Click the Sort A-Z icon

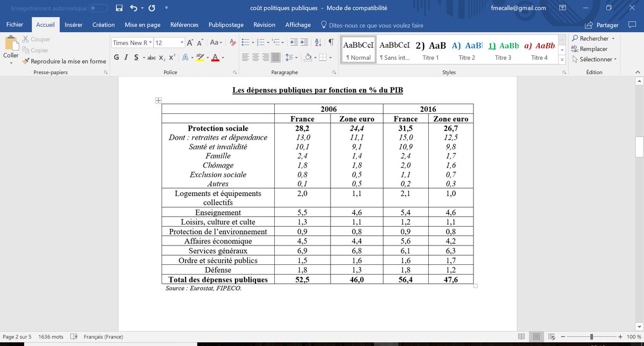[x=318, y=42]
